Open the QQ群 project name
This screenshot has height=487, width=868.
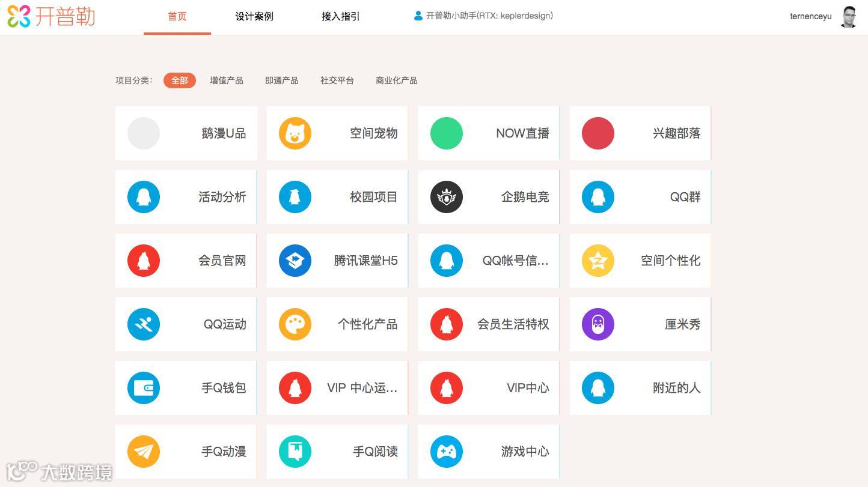pos(685,197)
